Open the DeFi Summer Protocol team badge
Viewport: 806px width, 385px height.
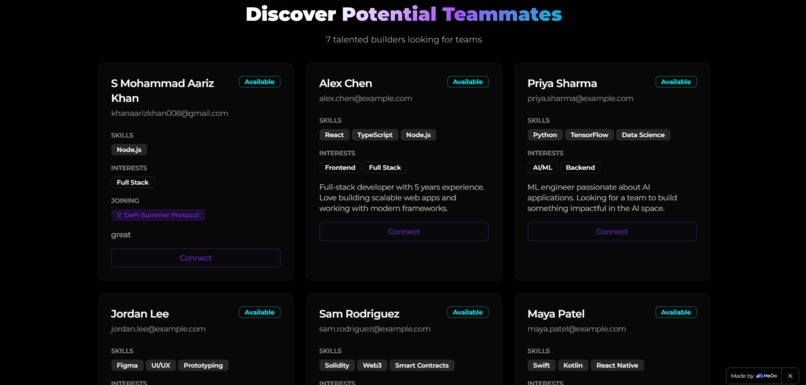[x=158, y=215]
